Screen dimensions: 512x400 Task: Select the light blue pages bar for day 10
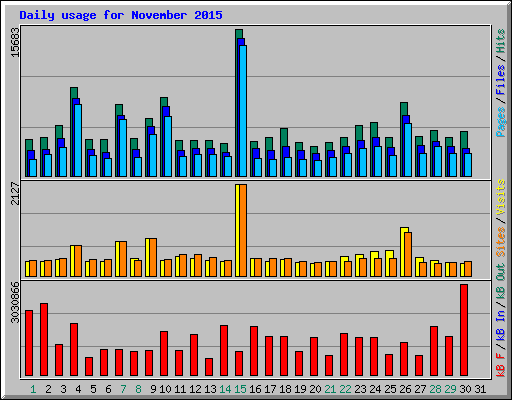pyautogui.click(x=168, y=146)
